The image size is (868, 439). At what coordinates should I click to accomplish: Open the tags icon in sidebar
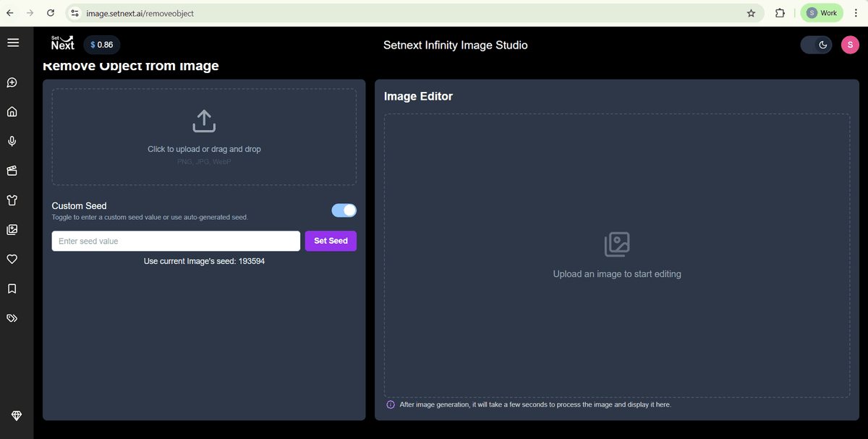point(12,318)
